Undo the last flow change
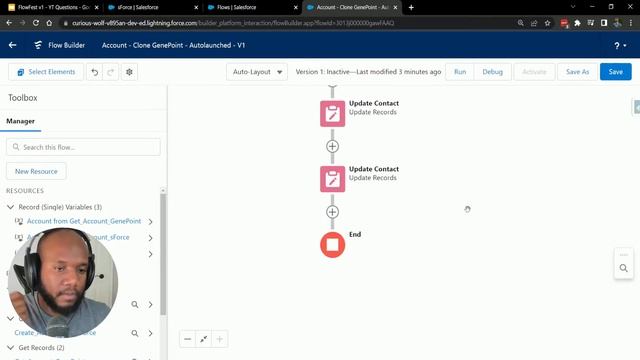The width and height of the screenshot is (640, 360). pos(95,72)
